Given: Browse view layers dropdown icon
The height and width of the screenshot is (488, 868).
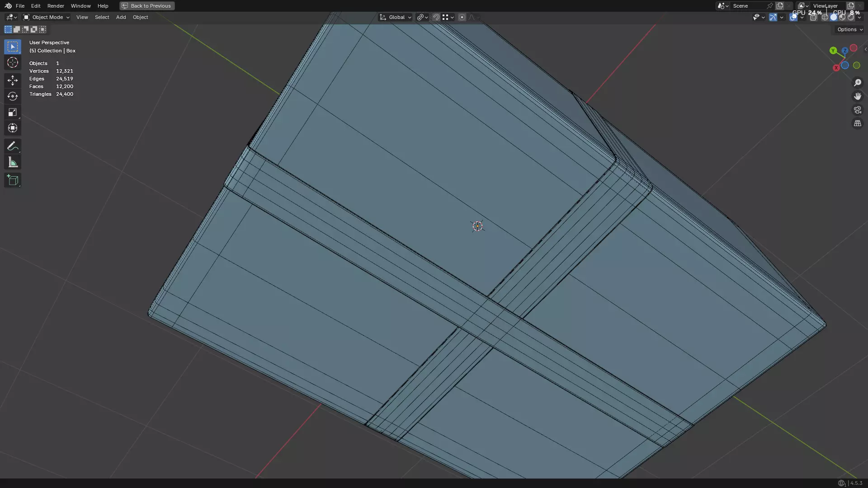Looking at the screenshot, I should click(x=803, y=6).
